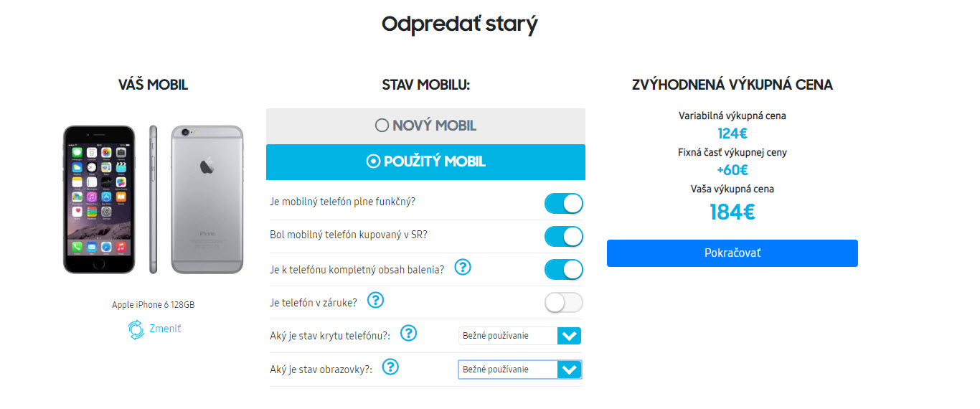This screenshot has height=409, width=980.
Task: Click the arrow on the screen condition dropdown
Action: (x=569, y=370)
